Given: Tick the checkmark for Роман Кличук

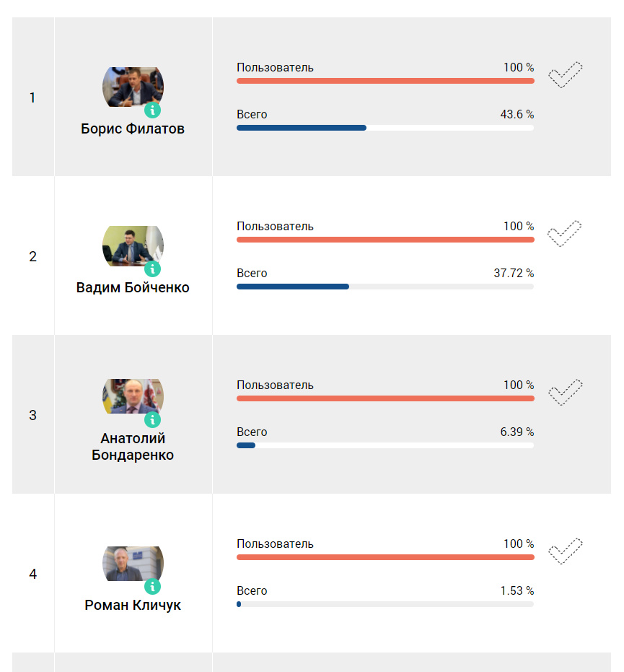Looking at the screenshot, I should 565,551.
